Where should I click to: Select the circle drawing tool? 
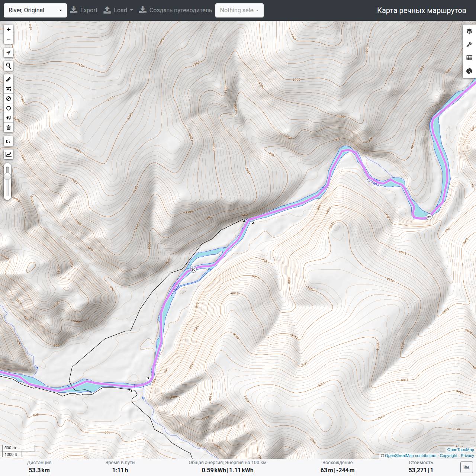(9, 108)
